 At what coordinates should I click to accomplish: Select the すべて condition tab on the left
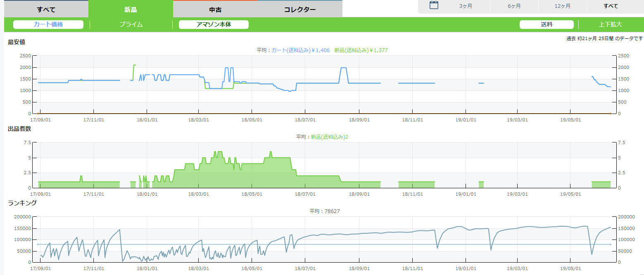coord(46,9)
